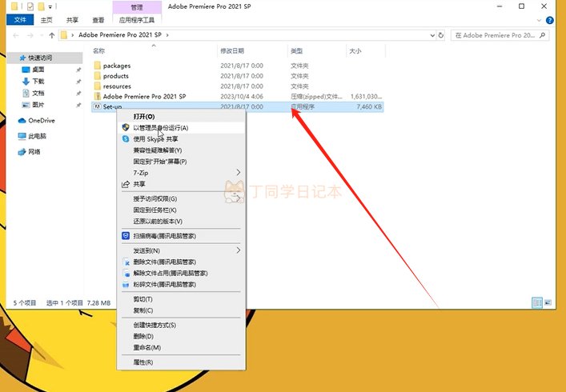Select 快速访问 Quick access in sidebar
The width and height of the screenshot is (566, 392).
point(45,58)
